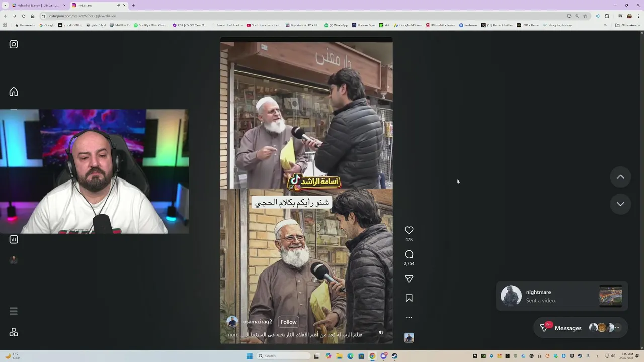Open browser home page
Viewport: 644px width, 362px height.
[33, 16]
